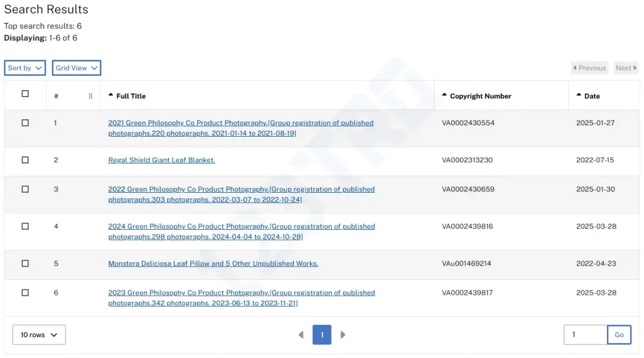
Task: Open the 10 rows per-page dropdown
Action: 39,335
